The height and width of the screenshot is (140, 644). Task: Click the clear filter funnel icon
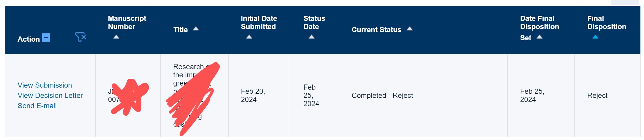[x=80, y=37]
